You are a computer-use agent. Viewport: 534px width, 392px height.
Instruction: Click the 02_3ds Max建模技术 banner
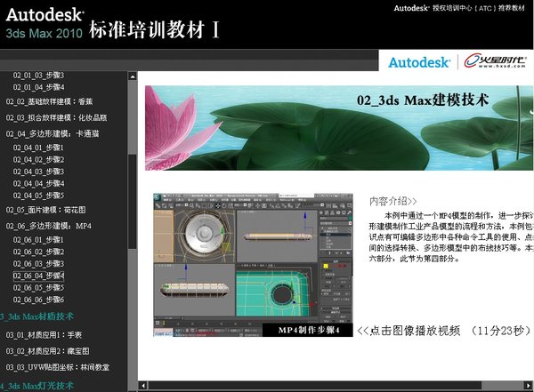pyautogui.click(x=339, y=128)
